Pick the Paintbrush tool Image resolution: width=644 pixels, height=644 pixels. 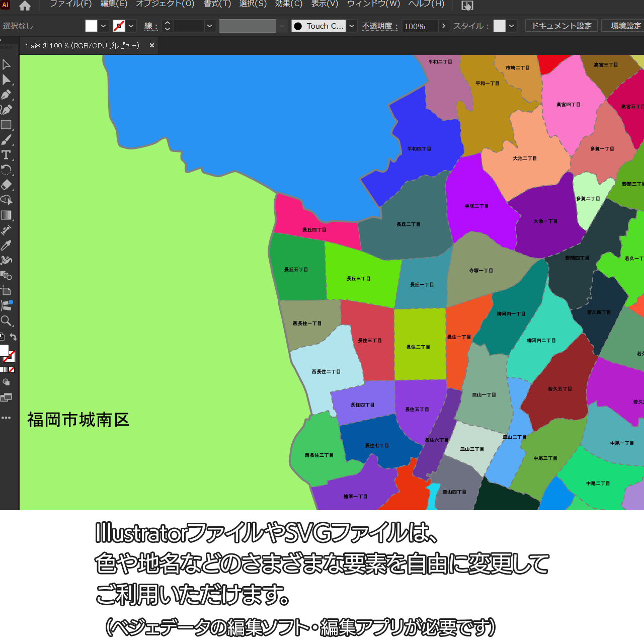[x=7, y=140]
